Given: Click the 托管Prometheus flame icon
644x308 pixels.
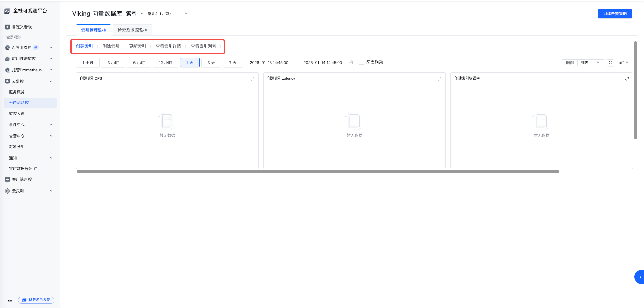Looking at the screenshot, I should [x=7, y=70].
